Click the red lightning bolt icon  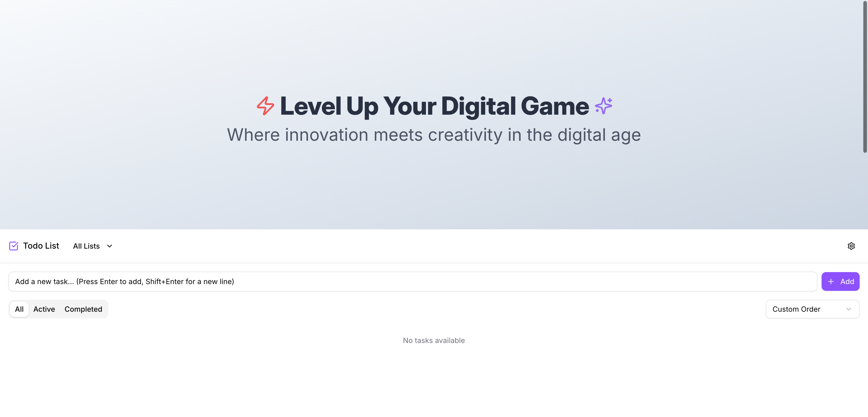(x=266, y=106)
